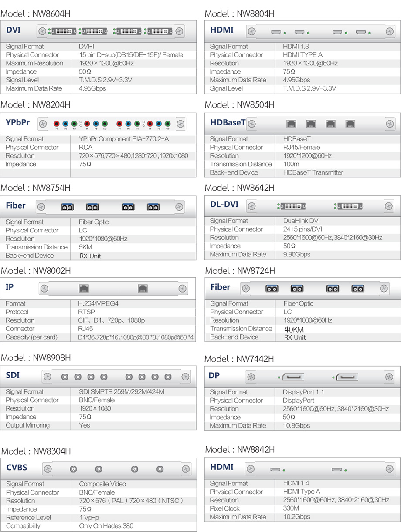This screenshot has height=532, width=401.
Task: Select the 'HDBaseT Transmitter' back-end device value
Action: (313, 172)
